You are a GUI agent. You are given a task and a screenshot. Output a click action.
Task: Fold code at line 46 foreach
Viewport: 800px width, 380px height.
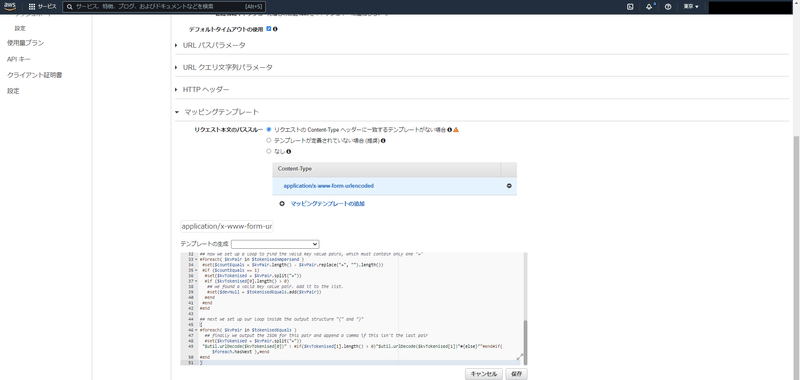[197, 330]
